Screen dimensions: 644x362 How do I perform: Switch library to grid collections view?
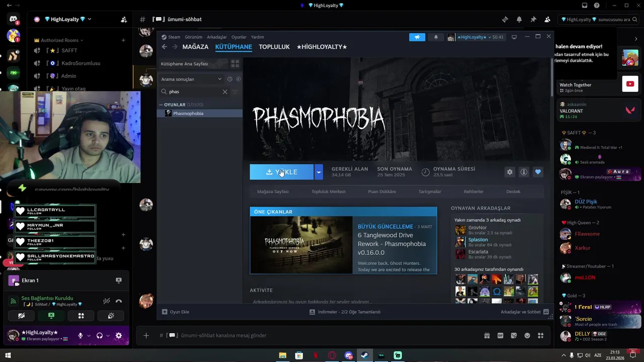pyautogui.click(x=235, y=64)
